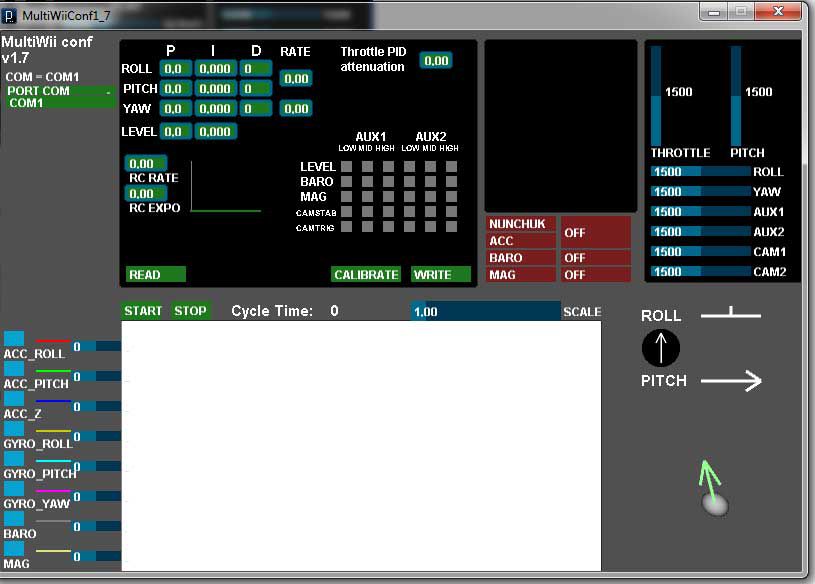Click the Throttle PID attenuation value field
Viewport: 815px width, 584px height.
point(436,60)
